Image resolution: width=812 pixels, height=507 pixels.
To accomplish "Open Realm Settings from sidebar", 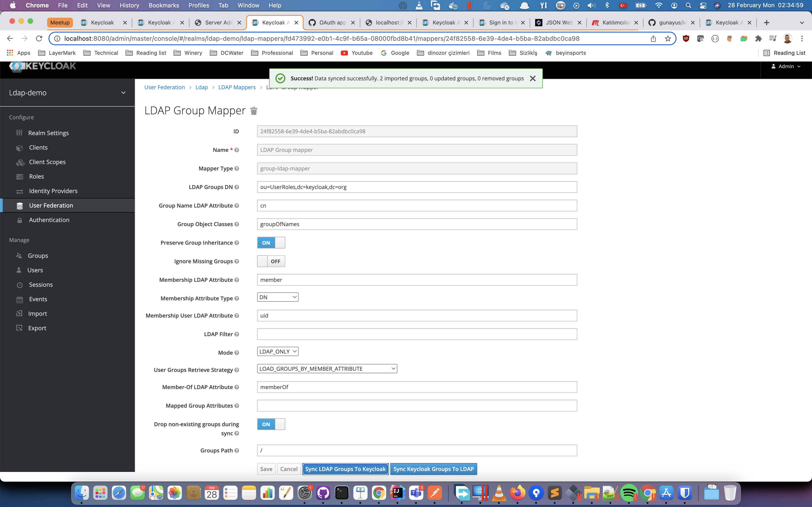I will (x=48, y=133).
